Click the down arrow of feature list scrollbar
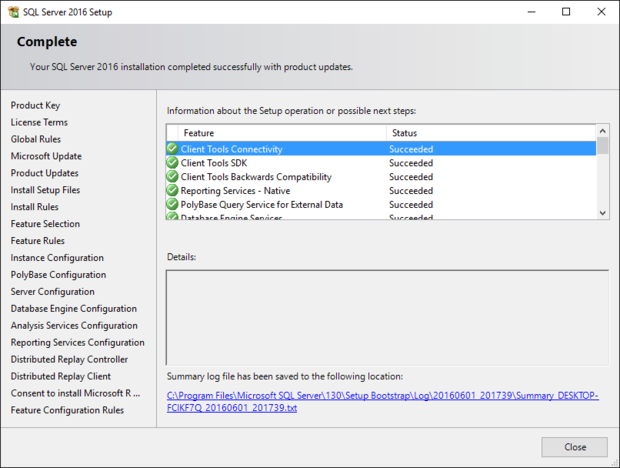This screenshot has height=468, width=620. [x=603, y=213]
